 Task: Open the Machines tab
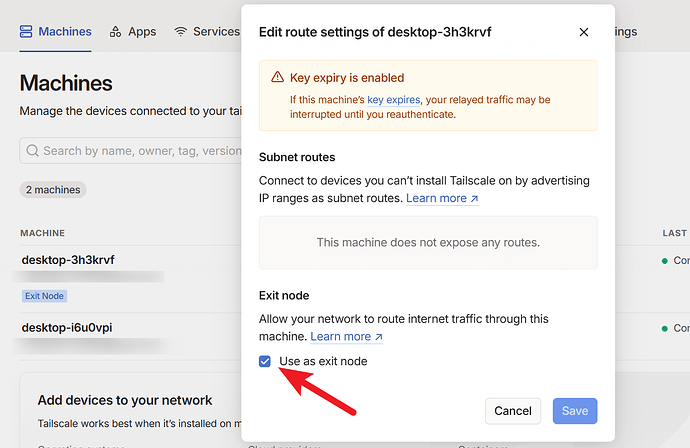tap(55, 32)
